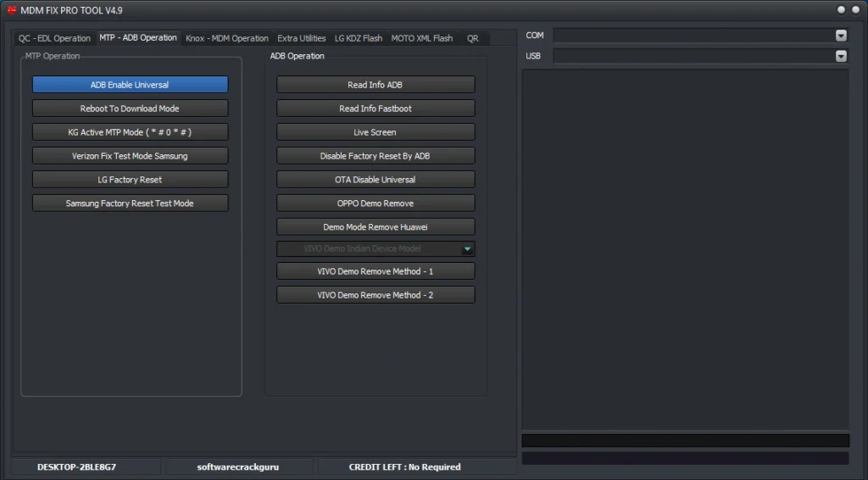
Task: Expand the USB device dropdown arrow
Action: (x=841, y=56)
